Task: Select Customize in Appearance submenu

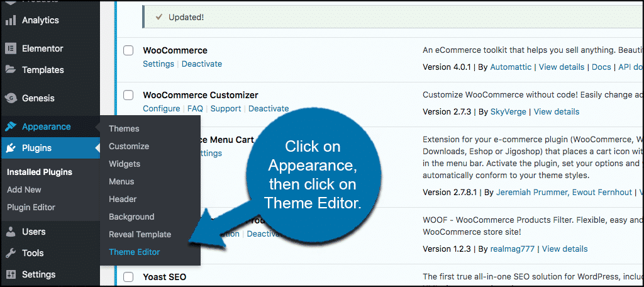Action: pos(129,147)
